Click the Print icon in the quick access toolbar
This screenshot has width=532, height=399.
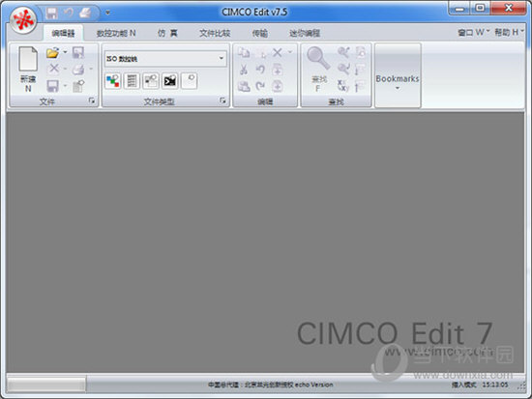click(x=85, y=13)
